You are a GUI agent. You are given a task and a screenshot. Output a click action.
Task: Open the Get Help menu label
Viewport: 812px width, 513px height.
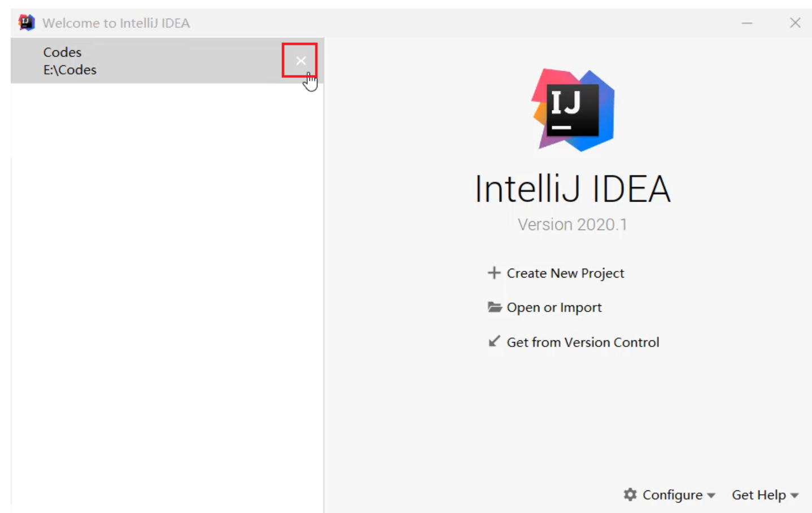tap(758, 495)
